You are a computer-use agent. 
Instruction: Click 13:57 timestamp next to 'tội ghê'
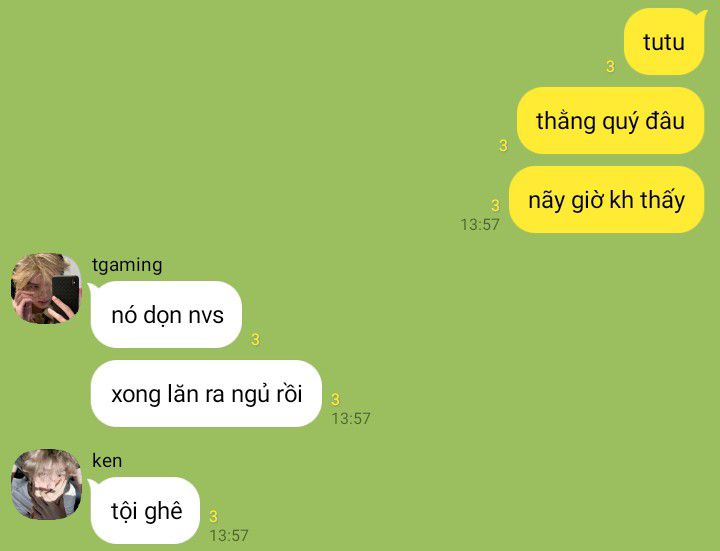coord(229,535)
